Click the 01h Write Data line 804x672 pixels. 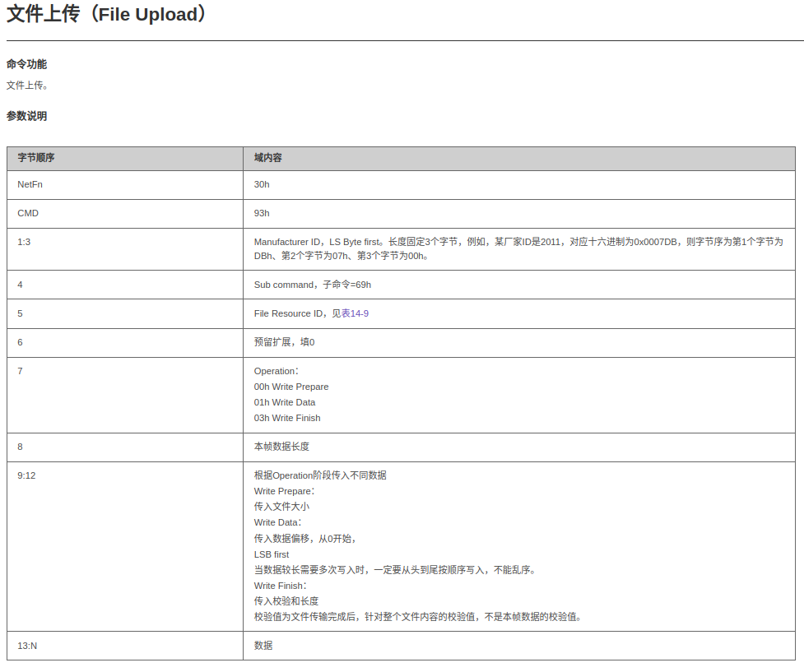click(x=285, y=402)
